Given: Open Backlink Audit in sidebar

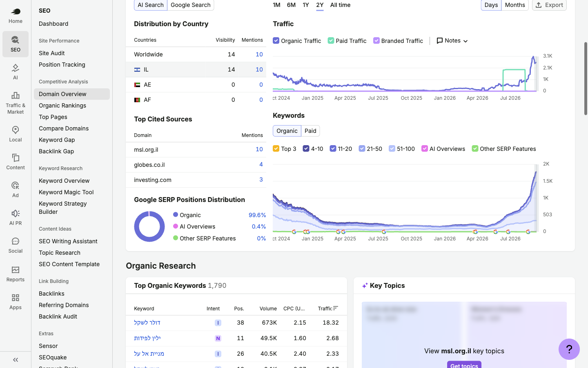Looking at the screenshot, I should pyautogui.click(x=58, y=316).
